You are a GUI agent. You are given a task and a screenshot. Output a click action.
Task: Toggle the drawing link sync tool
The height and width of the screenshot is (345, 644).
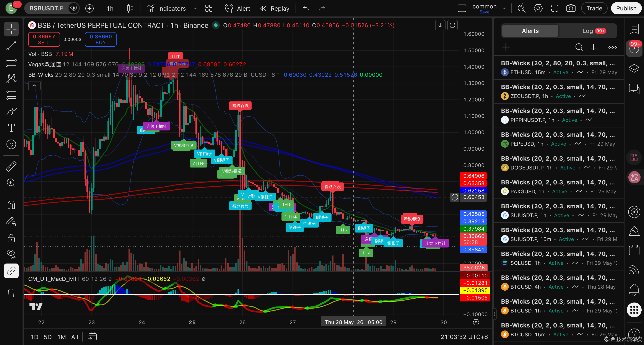11,271
